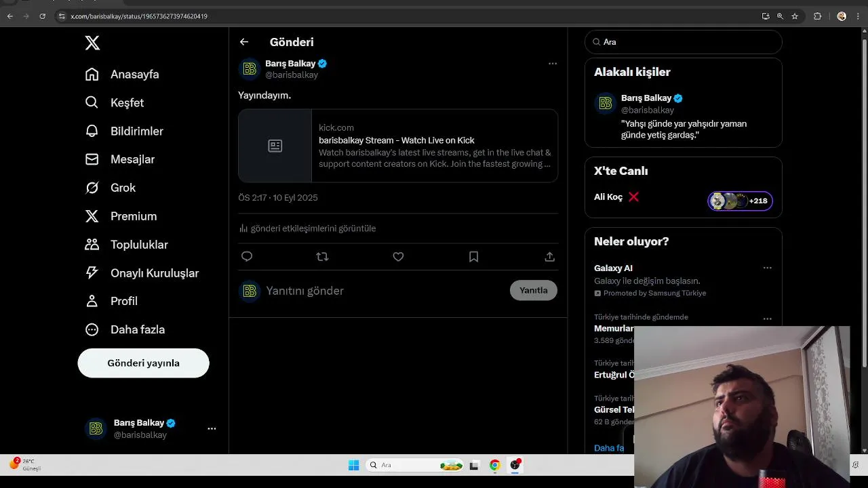Open Onaylı Kuruluşlar page

[142, 273]
